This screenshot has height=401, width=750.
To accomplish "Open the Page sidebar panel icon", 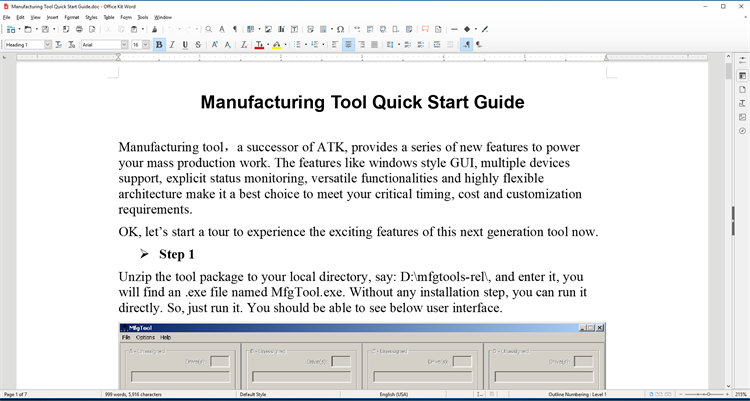I will pyautogui.click(x=742, y=89).
